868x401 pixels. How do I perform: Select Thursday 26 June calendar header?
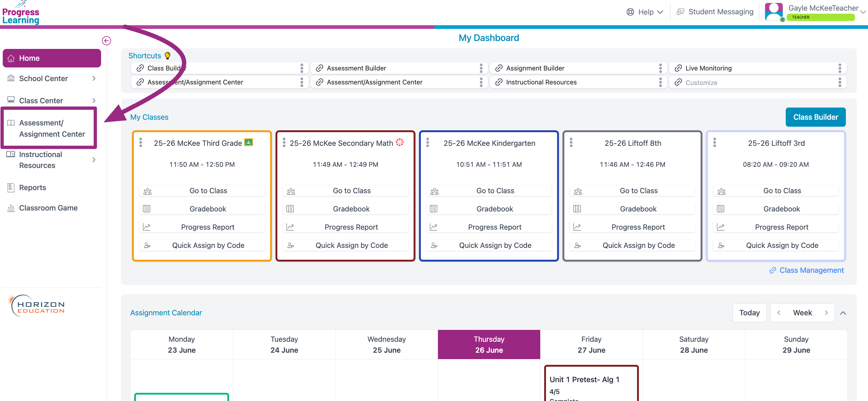tap(489, 344)
